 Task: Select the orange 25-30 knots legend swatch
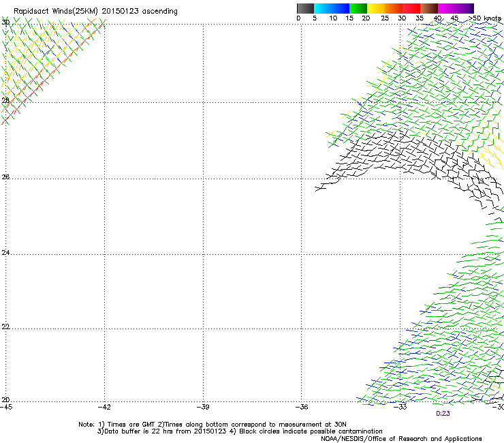coord(394,8)
